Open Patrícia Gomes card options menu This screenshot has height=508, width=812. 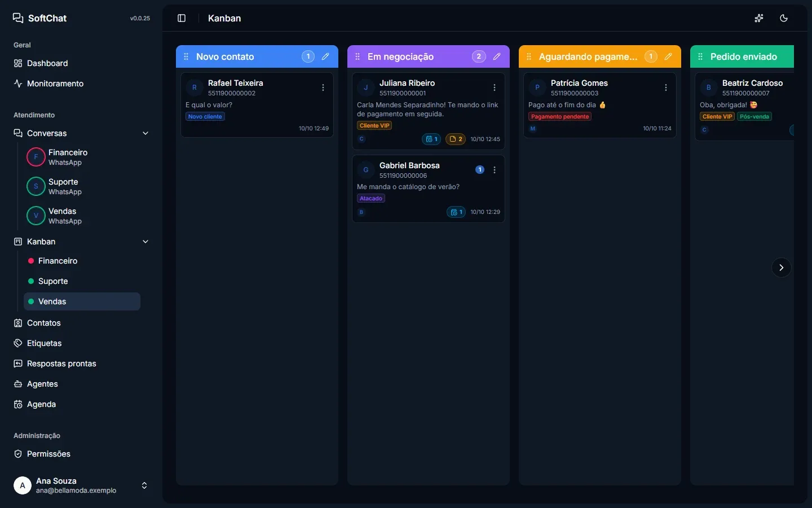coord(666,87)
